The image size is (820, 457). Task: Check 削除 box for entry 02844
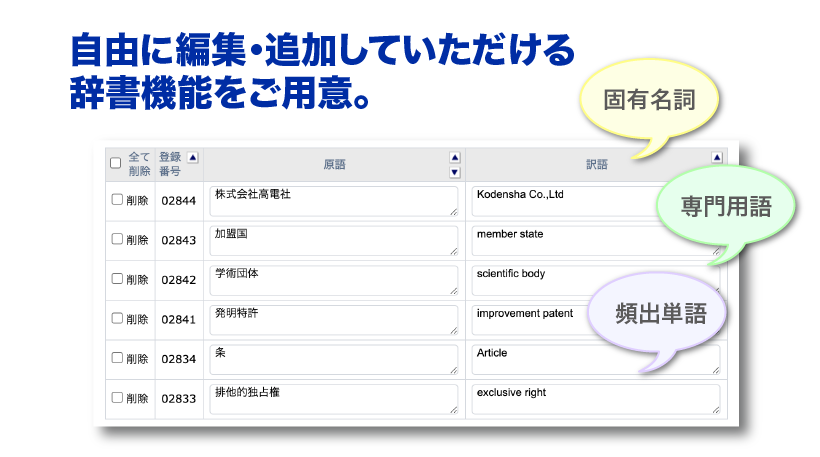117,200
